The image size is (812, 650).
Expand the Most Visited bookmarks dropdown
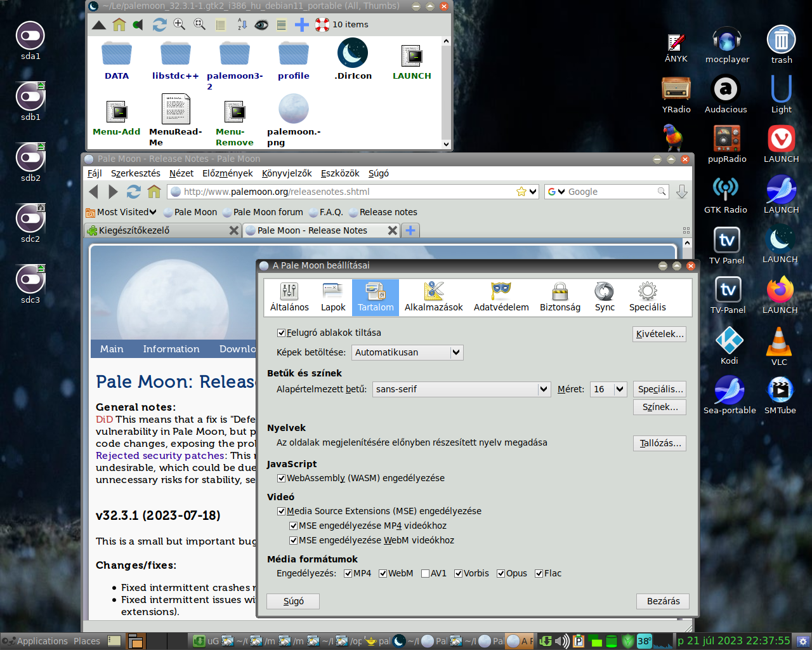121,212
